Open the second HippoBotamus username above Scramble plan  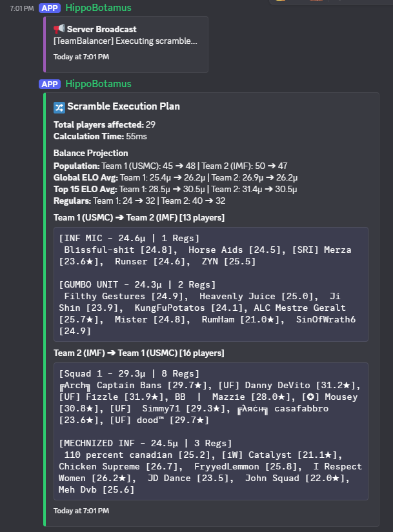98,84
